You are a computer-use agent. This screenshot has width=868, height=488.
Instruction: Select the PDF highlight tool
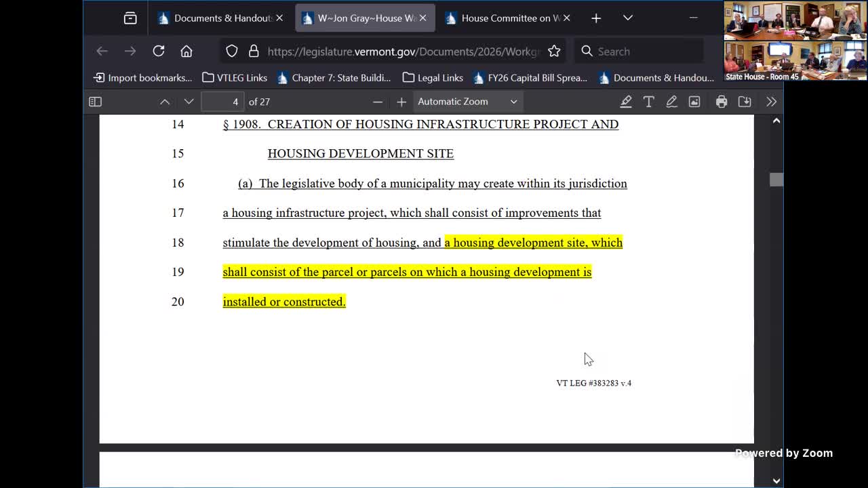tap(626, 102)
